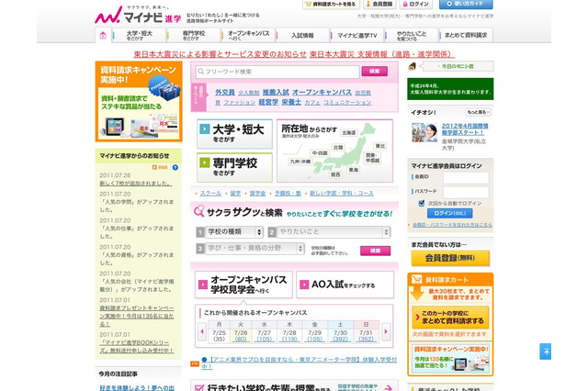This screenshot has height=391, width=588.
Task: Open the 専門学校 navigation tab
Action: (x=194, y=35)
